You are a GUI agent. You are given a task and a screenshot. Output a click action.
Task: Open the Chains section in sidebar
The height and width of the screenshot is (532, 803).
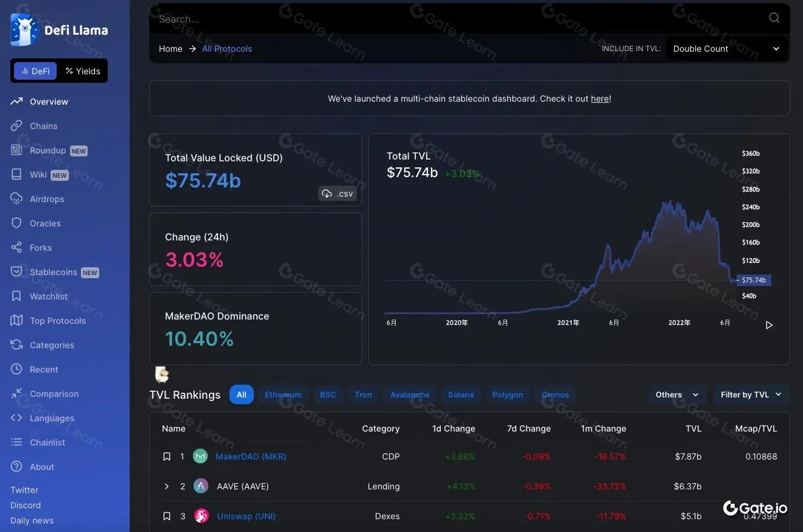coord(43,126)
